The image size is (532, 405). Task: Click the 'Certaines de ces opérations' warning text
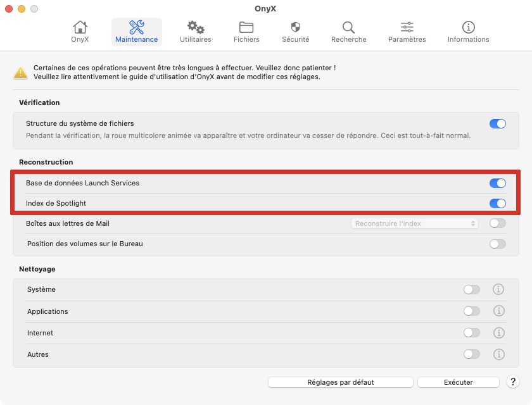[x=184, y=68]
